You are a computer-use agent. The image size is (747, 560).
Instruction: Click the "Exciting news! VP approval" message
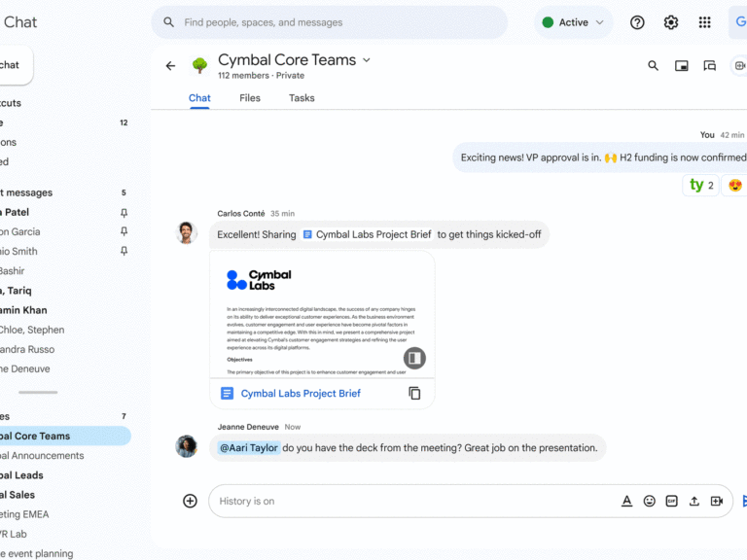click(x=600, y=157)
